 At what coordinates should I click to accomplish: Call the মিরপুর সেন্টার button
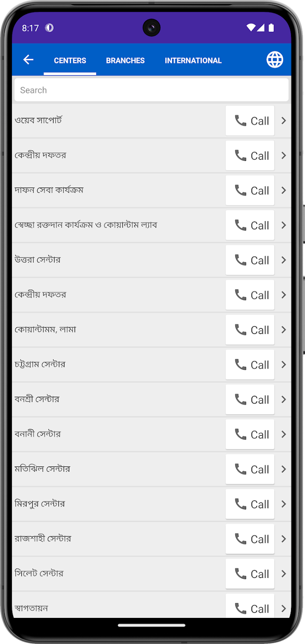250,504
